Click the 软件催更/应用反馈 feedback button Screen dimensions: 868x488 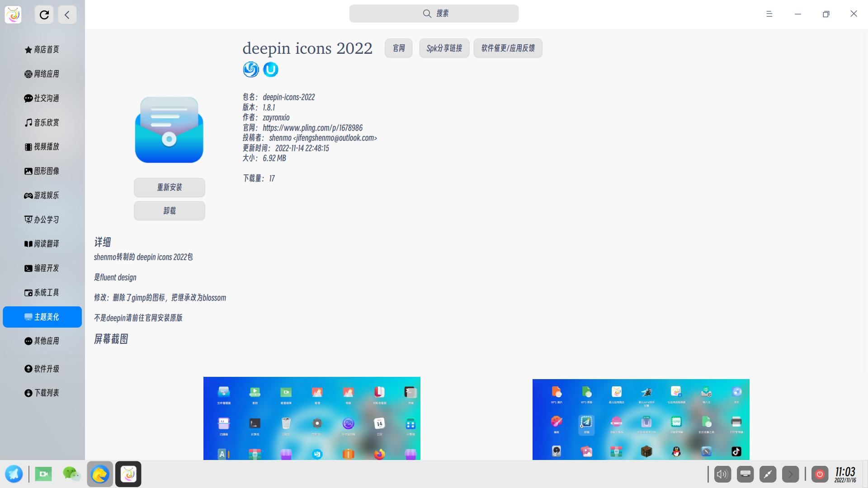508,48
